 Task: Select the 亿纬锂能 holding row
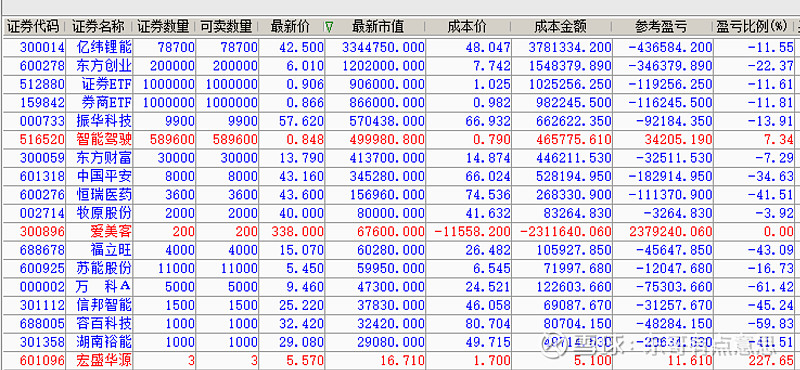coord(400,47)
